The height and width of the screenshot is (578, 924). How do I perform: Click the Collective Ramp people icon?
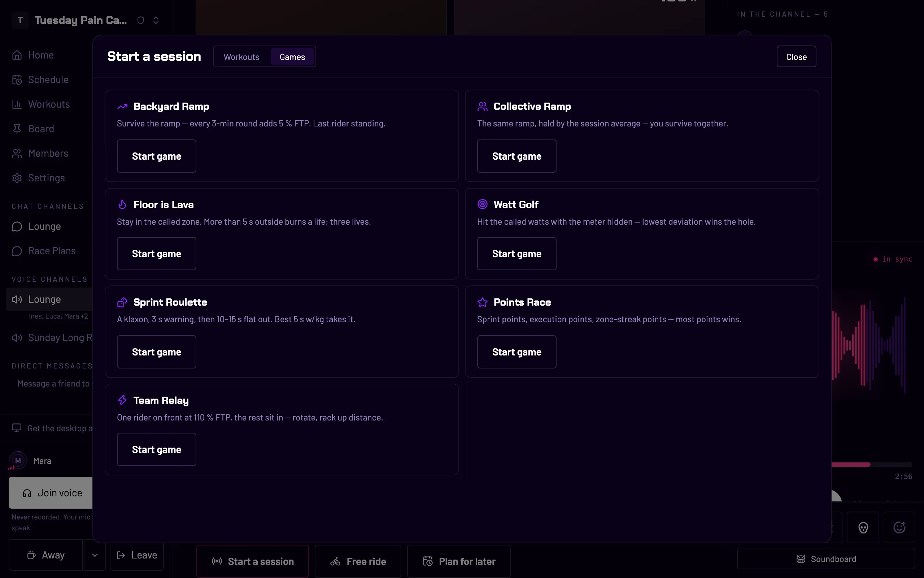(482, 107)
